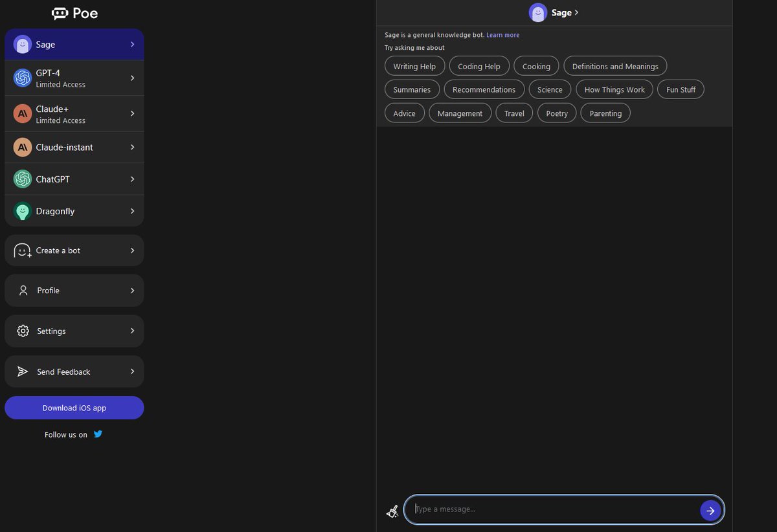The height and width of the screenshot is (532, 777).
Task: Choose the Coding Help suggestion
Action: 479,66
